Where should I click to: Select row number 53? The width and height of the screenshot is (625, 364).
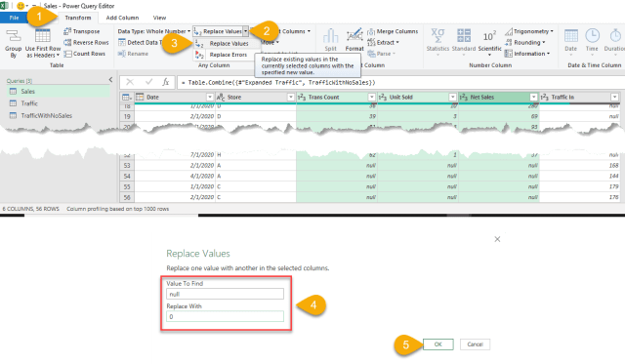pyautogui.click(x=127, y=165)
